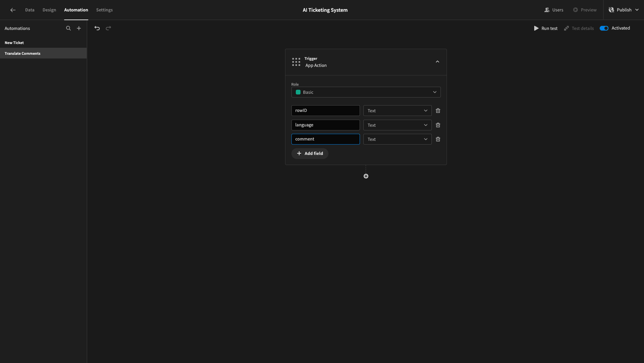This screenshot has height=363, width=644.
Task: Search automations with the magnifier icon
Action: 68,28
